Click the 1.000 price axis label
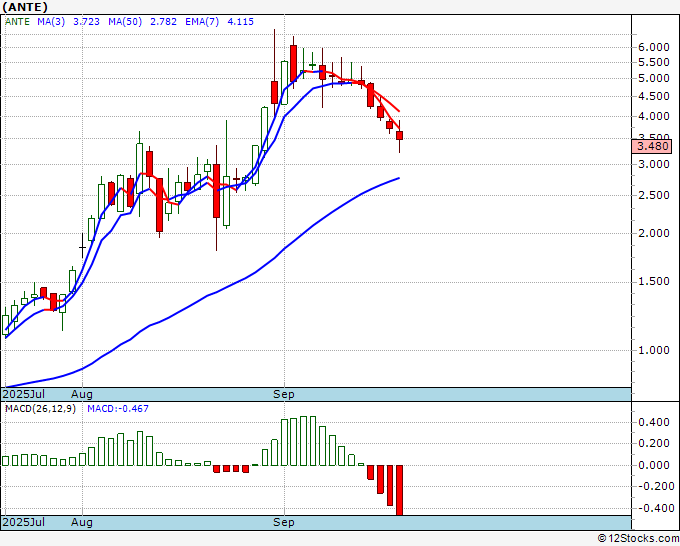Viewport: 680px width, 546px height. click(654, 350)
